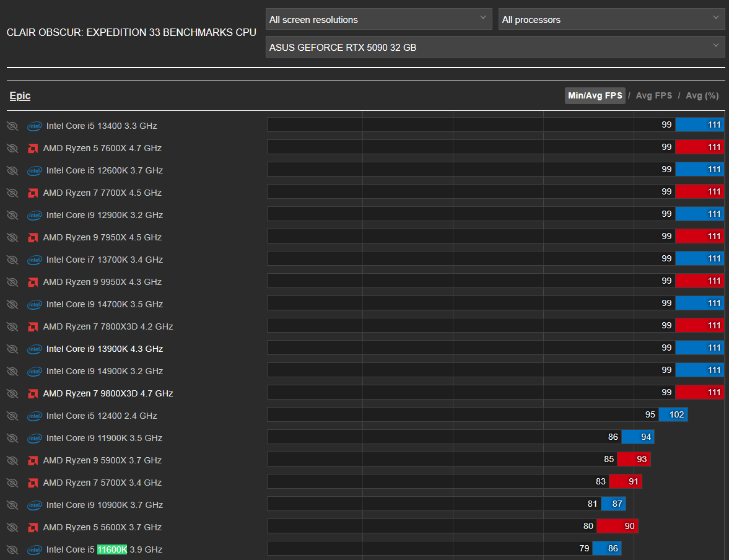Viewport: 729px width, 560px height.
Task: Hide the AMD Ryzen 9 7950X row
Action: (x=12, y=238)
